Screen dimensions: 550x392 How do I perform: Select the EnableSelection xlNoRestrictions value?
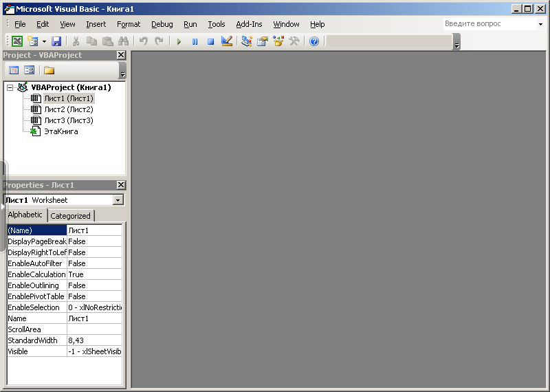pos(95,307)
